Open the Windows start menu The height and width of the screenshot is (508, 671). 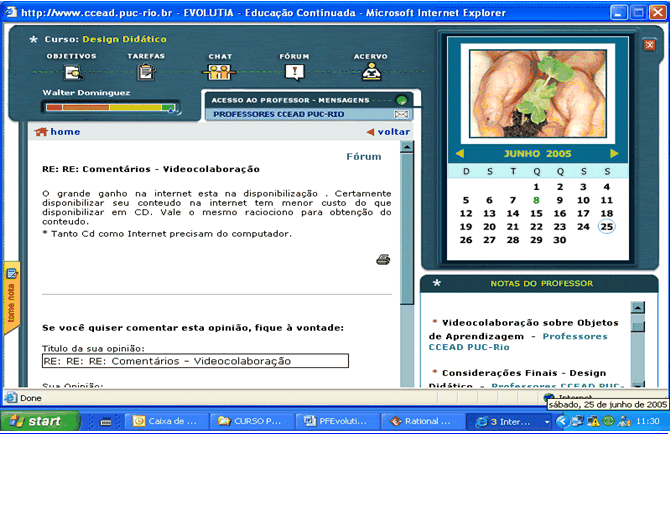(x=36, y=421)
